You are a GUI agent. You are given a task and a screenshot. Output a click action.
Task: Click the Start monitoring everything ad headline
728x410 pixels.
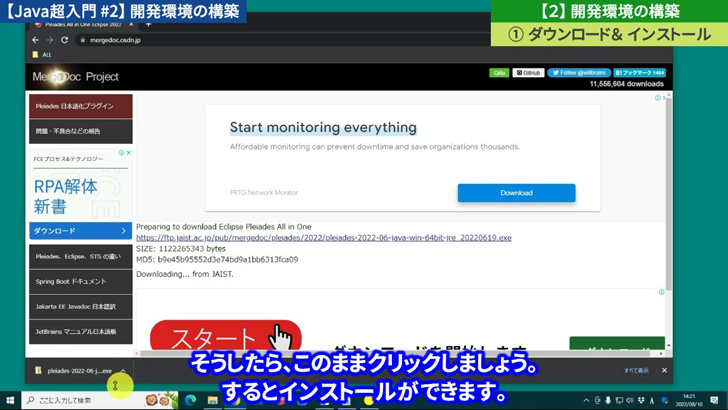323,127
